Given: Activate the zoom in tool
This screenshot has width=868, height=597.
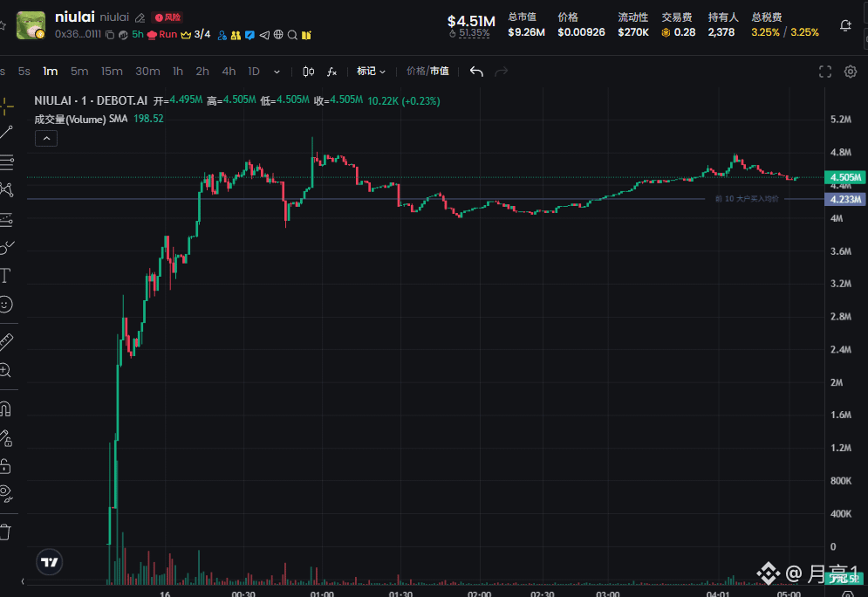Looking at the screenshot, I should click(x=5, y=370).
